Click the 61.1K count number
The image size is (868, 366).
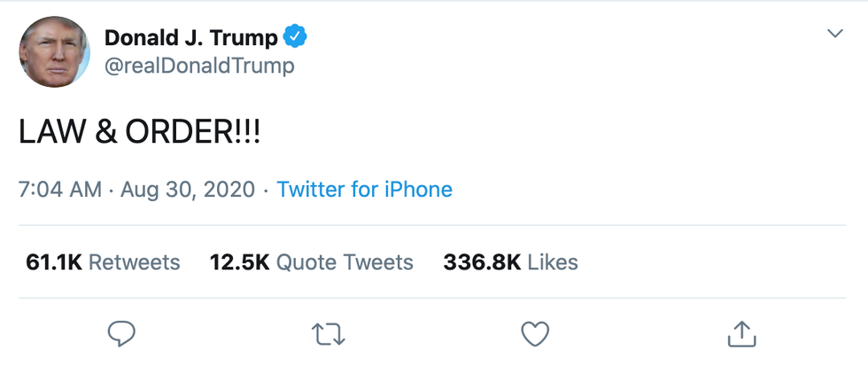pyautogui.click(x=54, y=262)
